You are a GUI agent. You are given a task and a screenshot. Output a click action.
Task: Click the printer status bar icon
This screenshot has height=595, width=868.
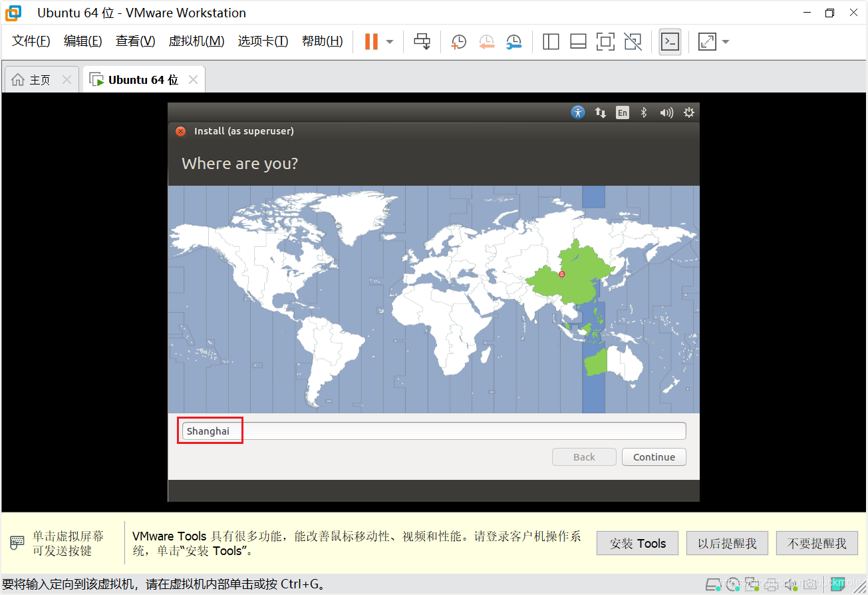[772, 584]
